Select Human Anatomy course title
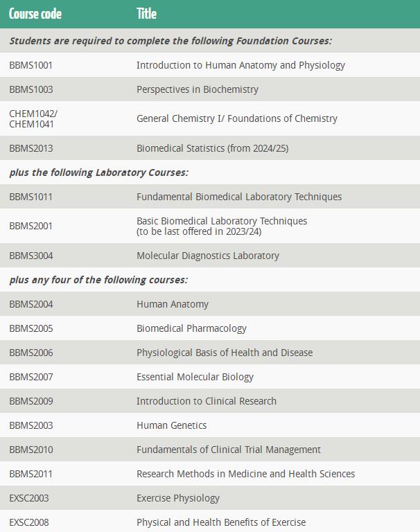The height and width of the screenshot is (532, 420). [x=173, y=304]
